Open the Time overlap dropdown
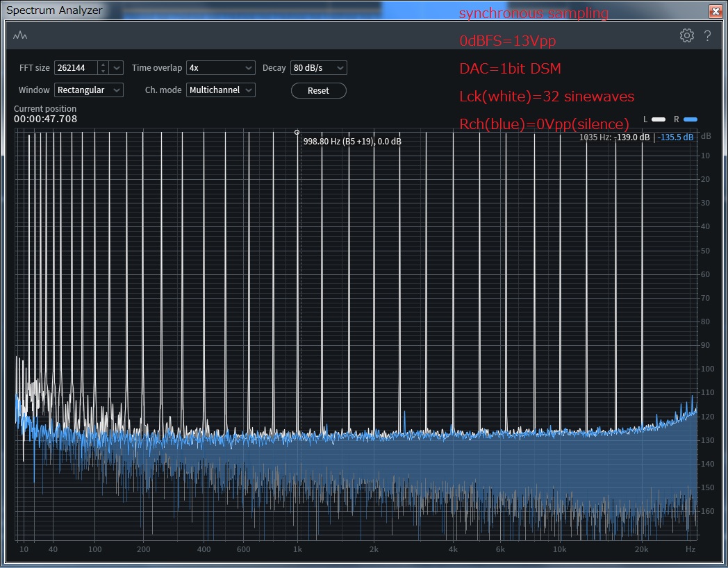728x568 pixels. click(x=220, y=68)
